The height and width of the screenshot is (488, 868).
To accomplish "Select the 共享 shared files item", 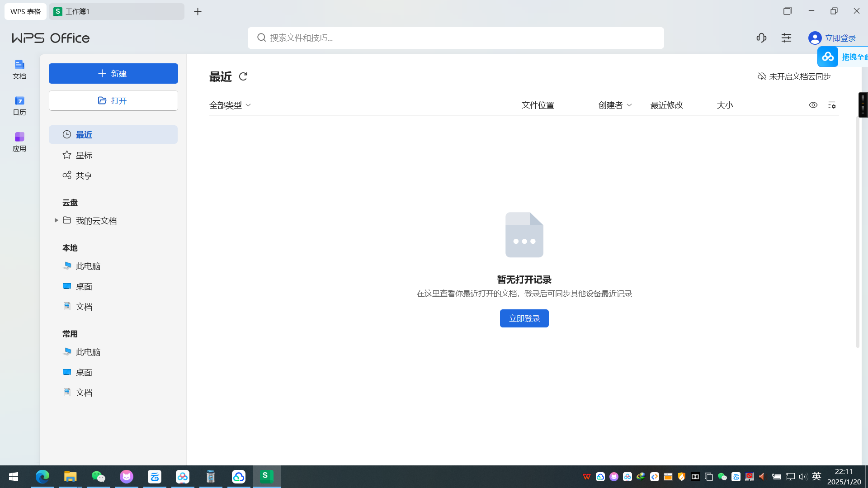I will point(113,175).
